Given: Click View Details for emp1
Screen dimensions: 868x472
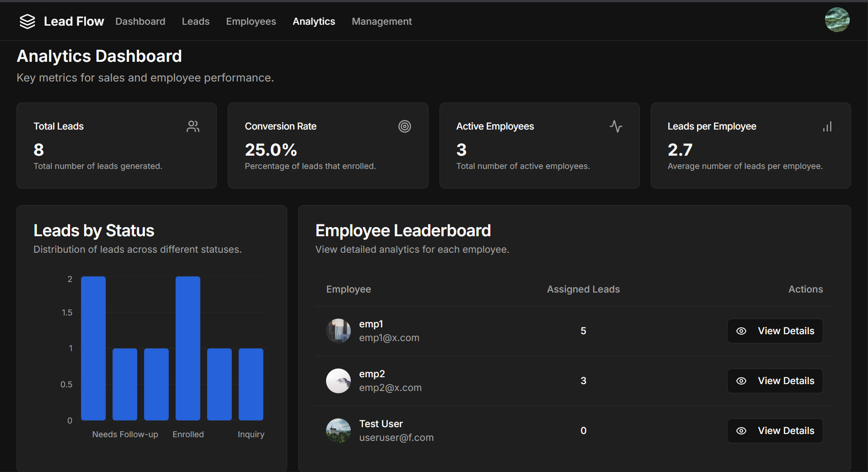Looking at the screenshot, I should click(775, 331).
